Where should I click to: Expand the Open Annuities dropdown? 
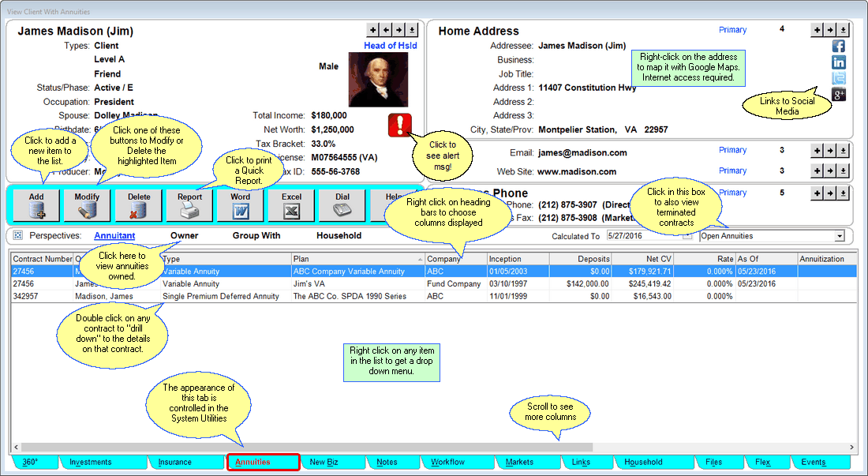coord(840,236)
